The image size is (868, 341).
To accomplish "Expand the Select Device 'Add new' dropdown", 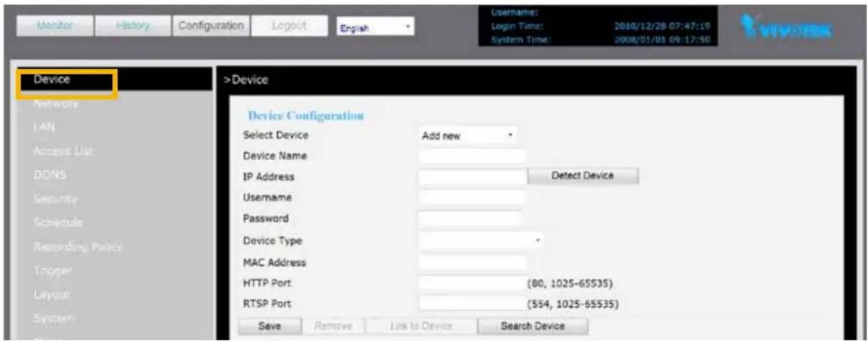I will [467, 137].
